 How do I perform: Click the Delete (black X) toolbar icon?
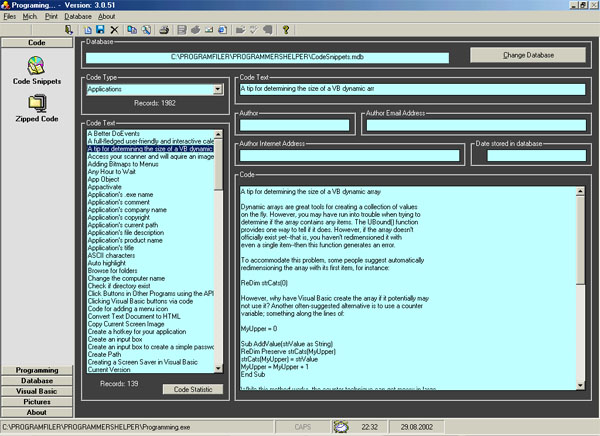pos(114,31)
